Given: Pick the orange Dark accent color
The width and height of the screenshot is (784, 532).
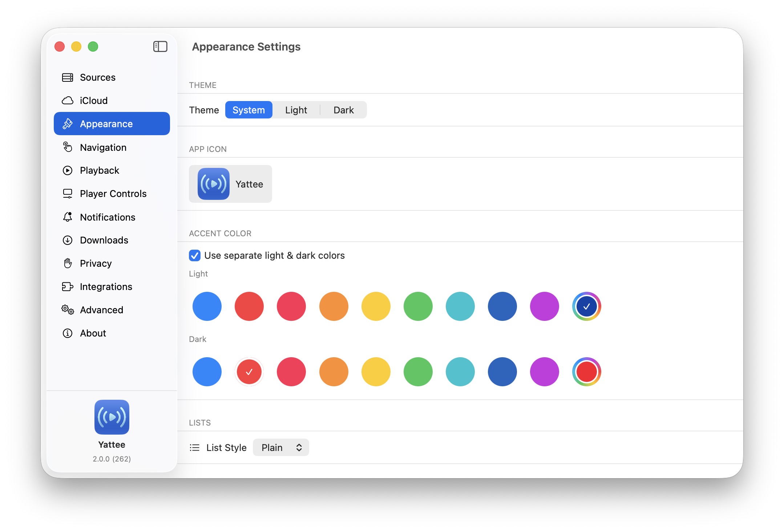Looking at the screenshot, I should point(334,372).
